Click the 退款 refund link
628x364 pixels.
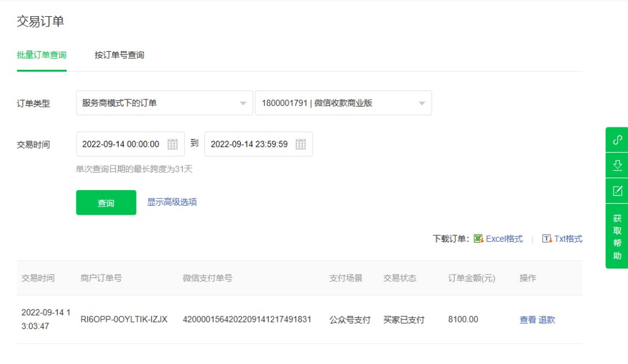547,320
